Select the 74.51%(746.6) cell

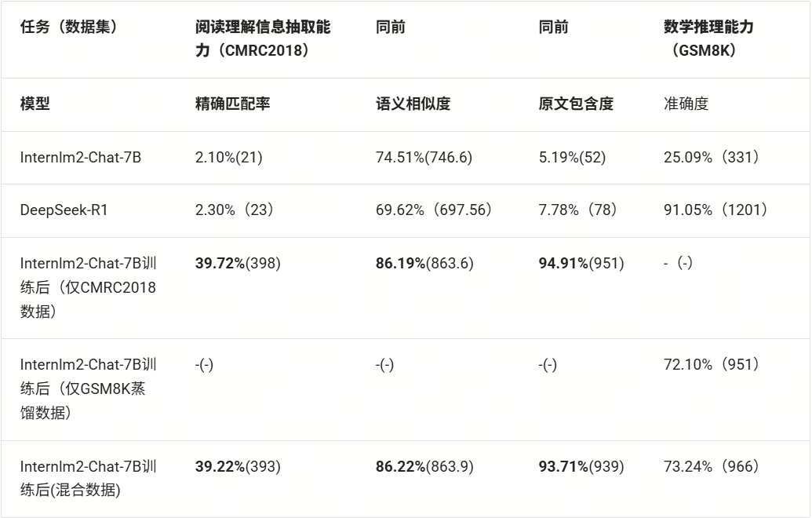click(424, 157)
